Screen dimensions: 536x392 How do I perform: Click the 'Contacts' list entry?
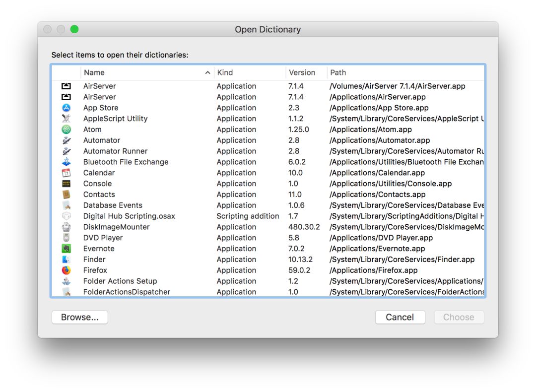coord(99,195)
